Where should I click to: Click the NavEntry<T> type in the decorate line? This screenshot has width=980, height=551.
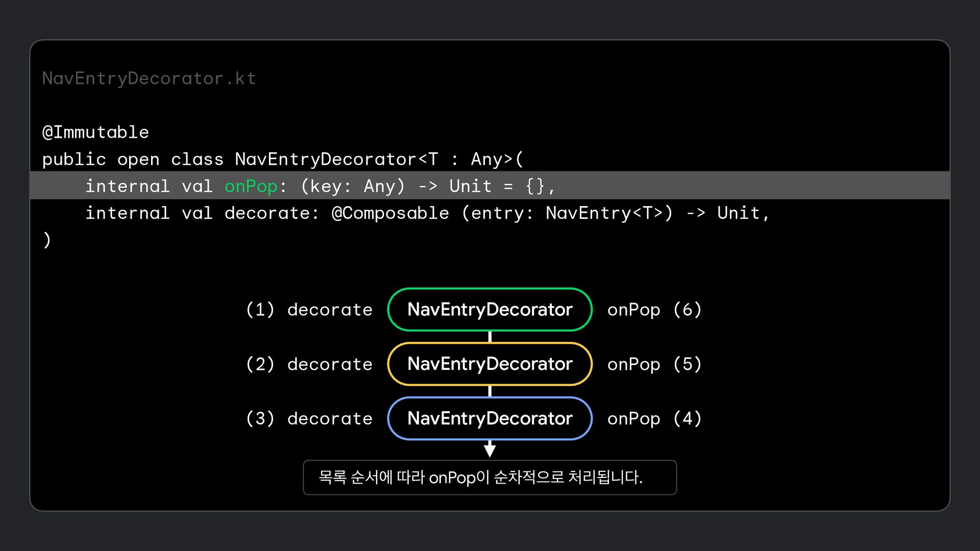point(604,213)
